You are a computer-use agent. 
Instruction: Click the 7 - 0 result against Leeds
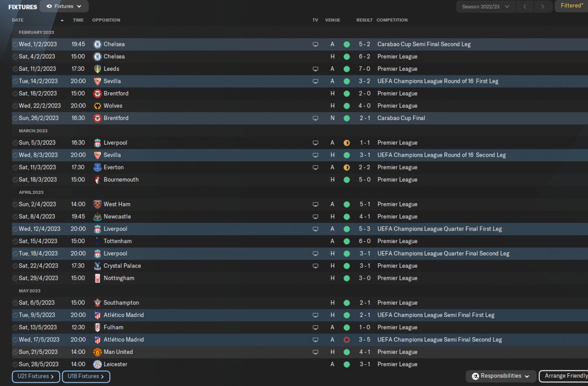364,69
